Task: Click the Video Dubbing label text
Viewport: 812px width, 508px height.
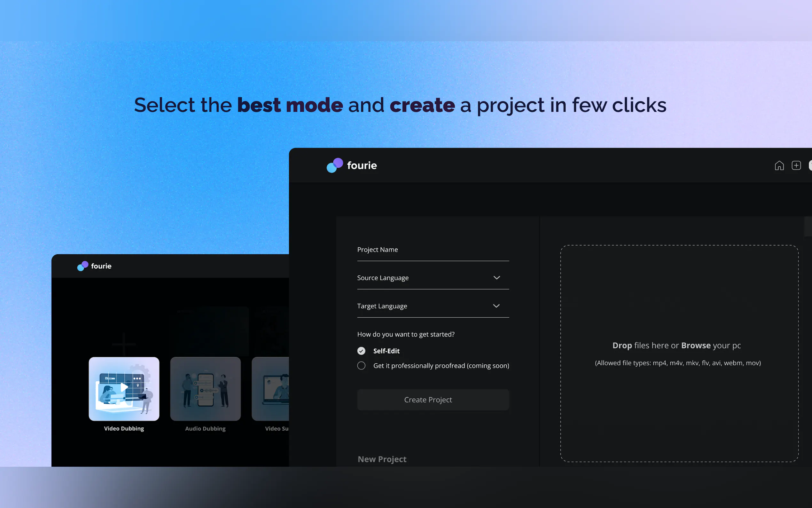Action: pos(124,429)
